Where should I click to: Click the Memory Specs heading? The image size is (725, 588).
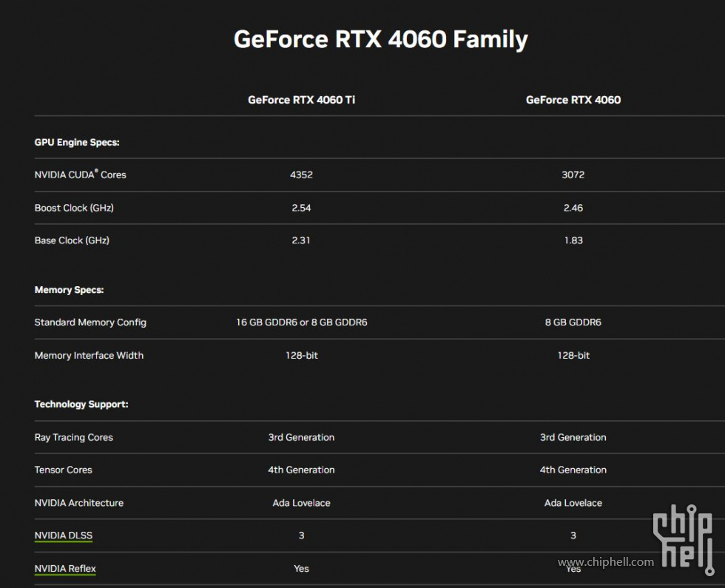[69, 290]
